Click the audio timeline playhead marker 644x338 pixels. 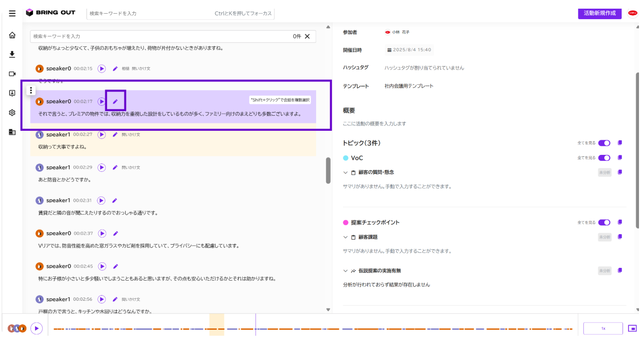(x=256, y=325)
